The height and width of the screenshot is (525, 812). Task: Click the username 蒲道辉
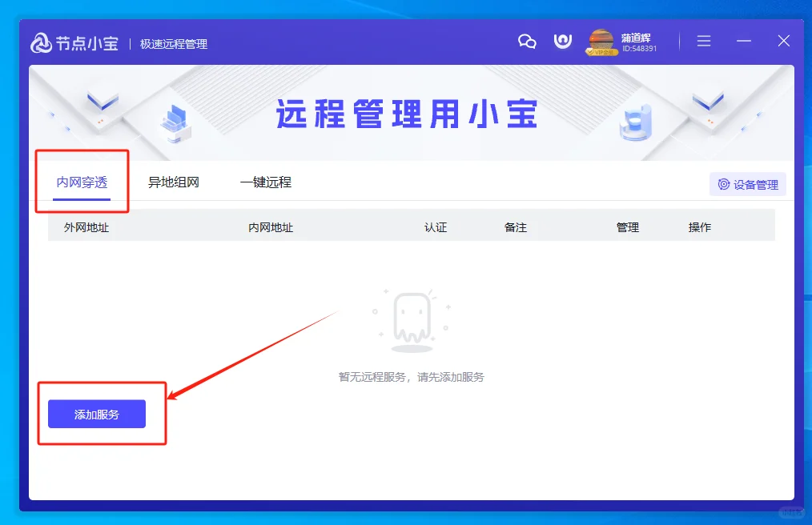pos(636,38)
